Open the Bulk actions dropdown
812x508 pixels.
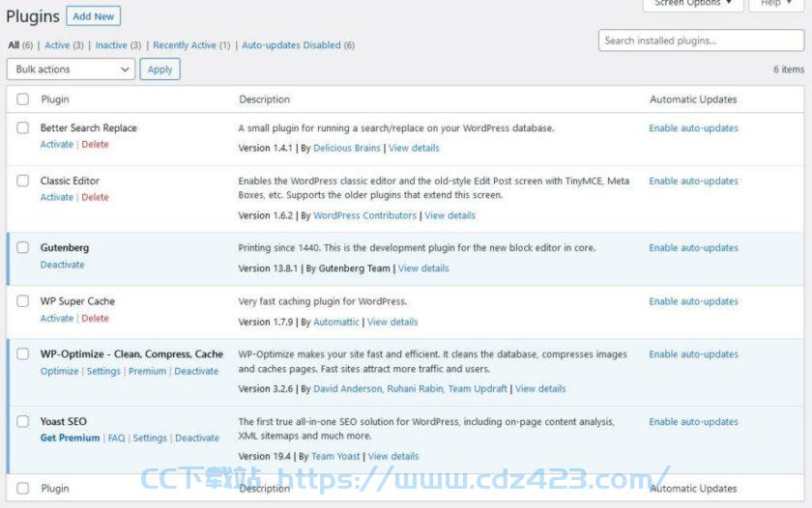coord(71,70)
